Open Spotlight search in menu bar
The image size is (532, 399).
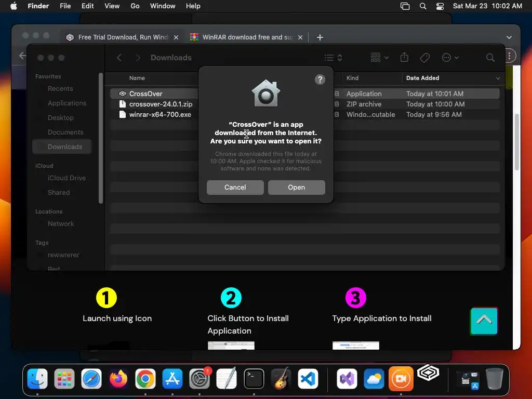[423, 6]
